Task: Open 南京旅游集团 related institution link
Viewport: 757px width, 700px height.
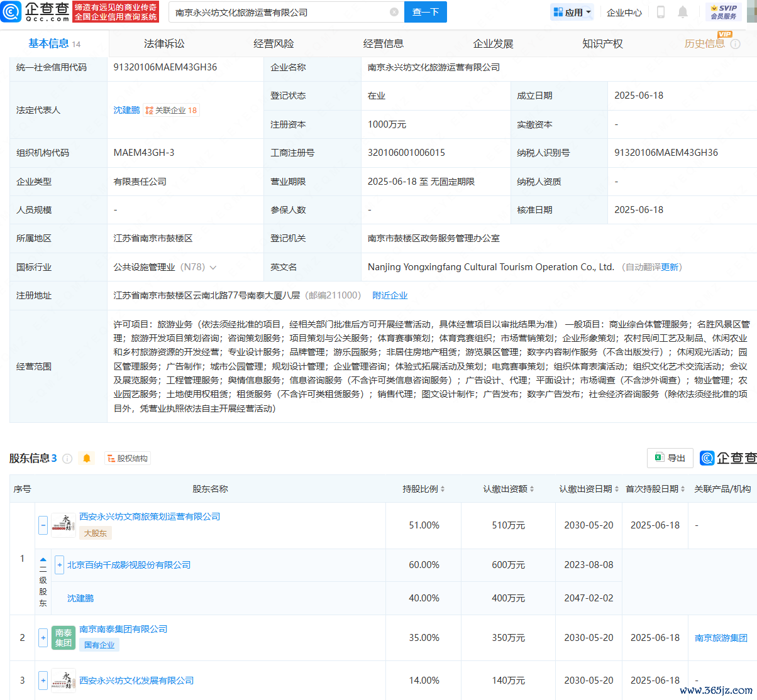Action: point(721,638)
